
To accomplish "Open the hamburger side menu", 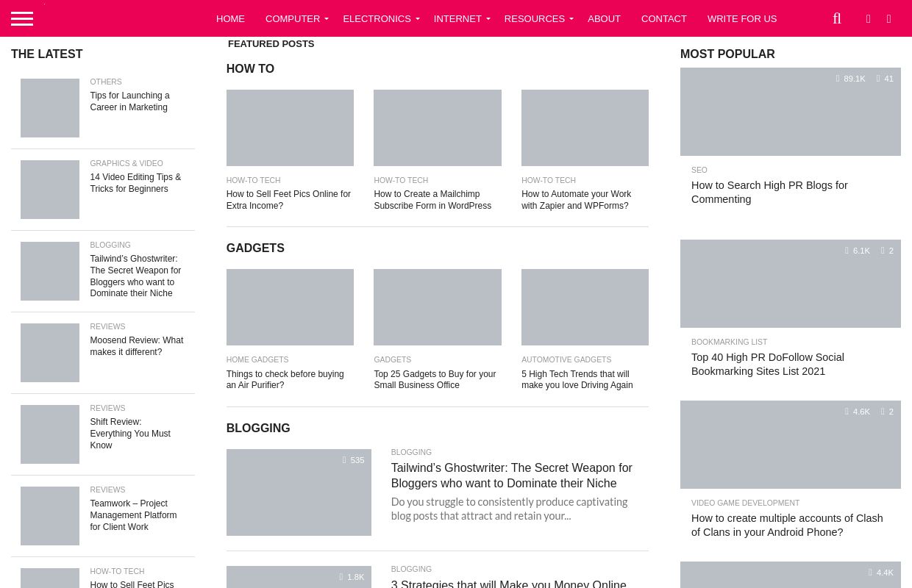I will pyautogui.click(x=22, y=18).
